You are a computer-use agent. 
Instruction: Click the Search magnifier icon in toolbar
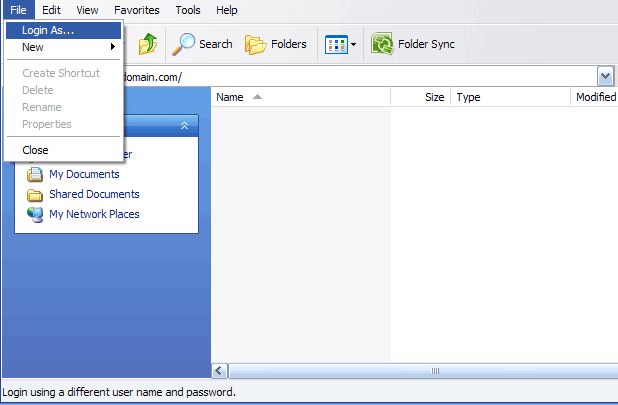[184, 44]
